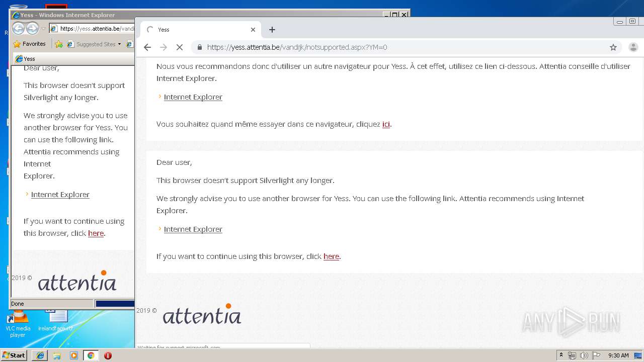Go back in Internet Explorer window
The height and width of the screenshot is (362, 644).
point(18,29)
